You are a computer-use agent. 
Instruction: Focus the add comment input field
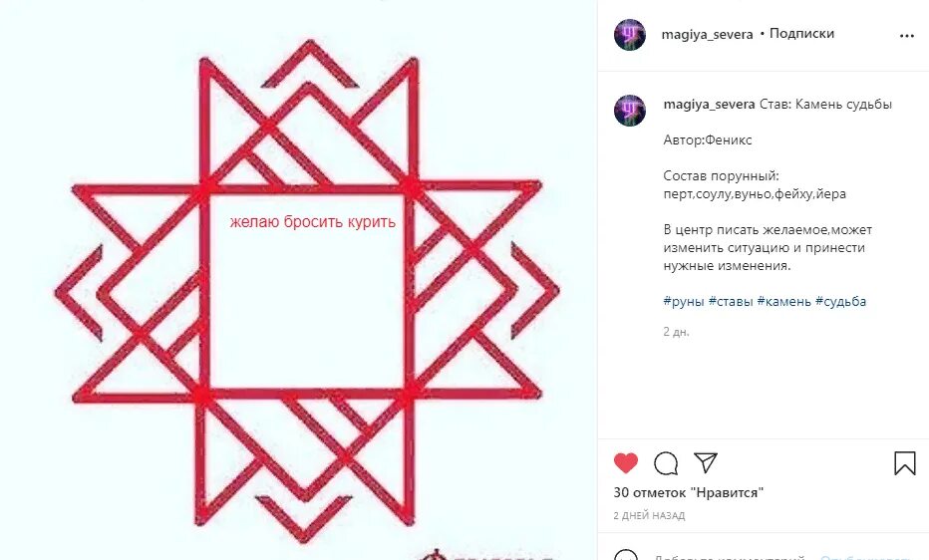(x=729, y=555)
